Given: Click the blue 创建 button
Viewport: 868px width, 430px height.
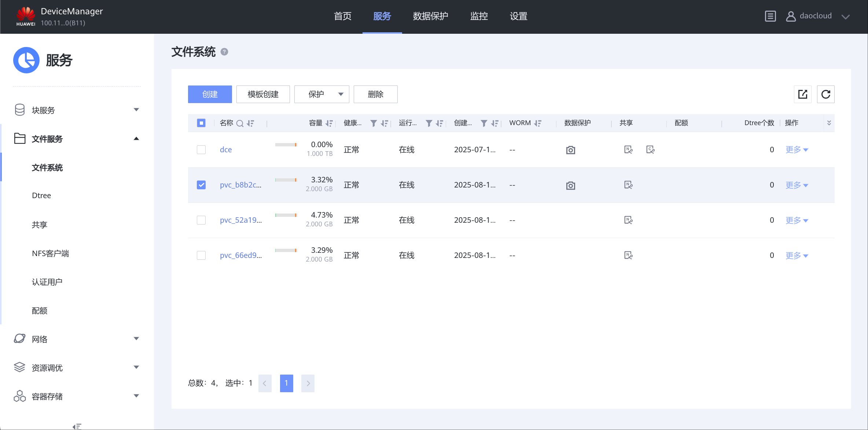Looking at the screenshot, I should (210, 94).
